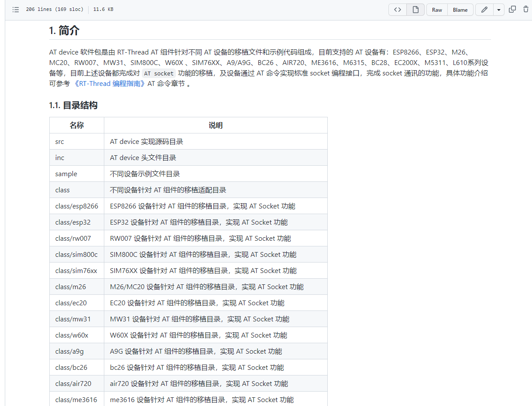Open the Blame view
This screenshot has height=406, width=532.
click(x=460, y=10)
